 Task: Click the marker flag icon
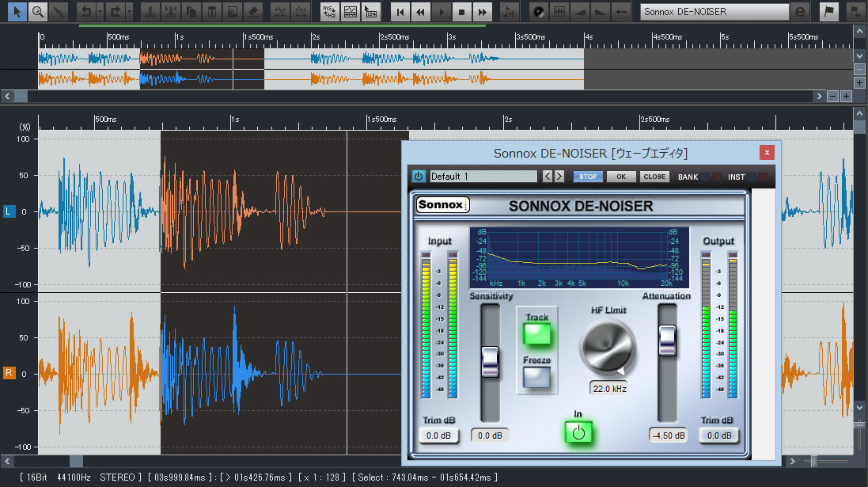tap(828, 12)
